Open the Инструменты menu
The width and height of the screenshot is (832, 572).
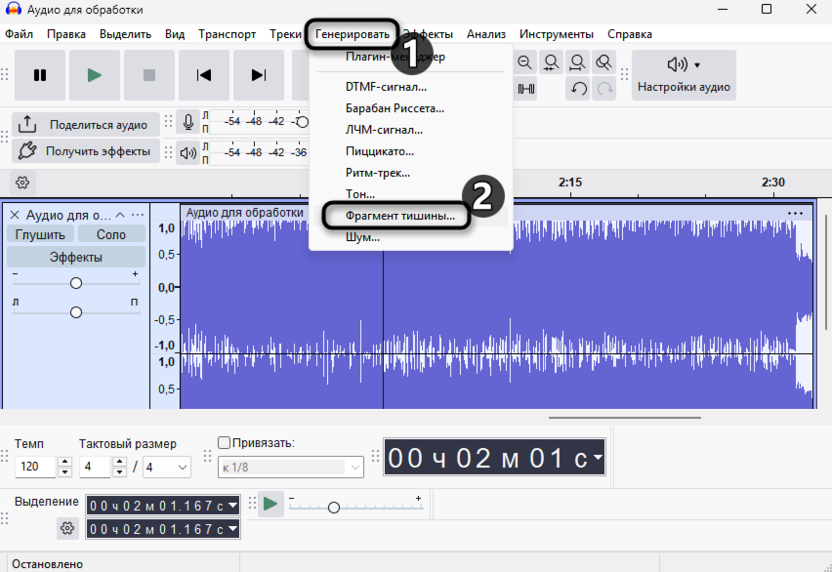click(556, 34)
